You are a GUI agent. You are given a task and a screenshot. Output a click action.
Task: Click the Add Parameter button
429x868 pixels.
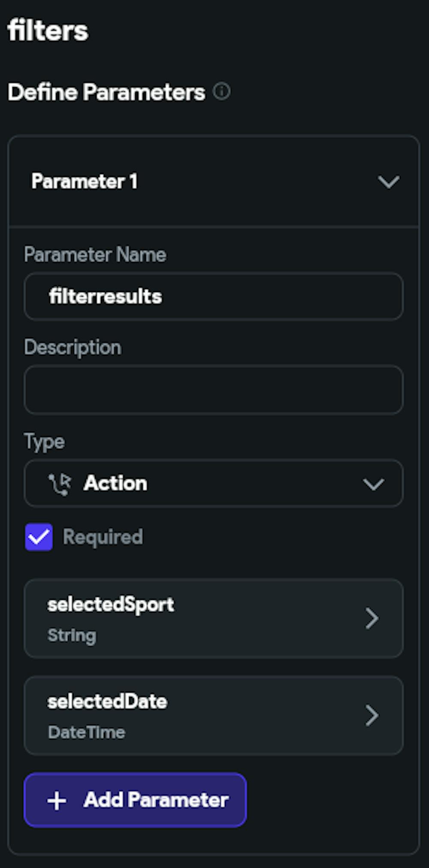coord(135,800)
